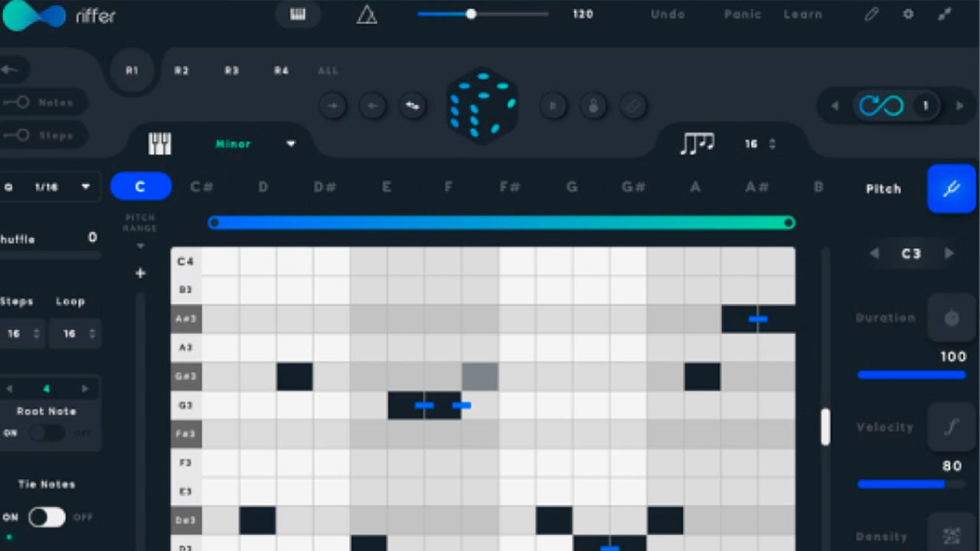Open the Minor scale dropdown
This screenshot has width=980, height=551.
coord(255,144)
